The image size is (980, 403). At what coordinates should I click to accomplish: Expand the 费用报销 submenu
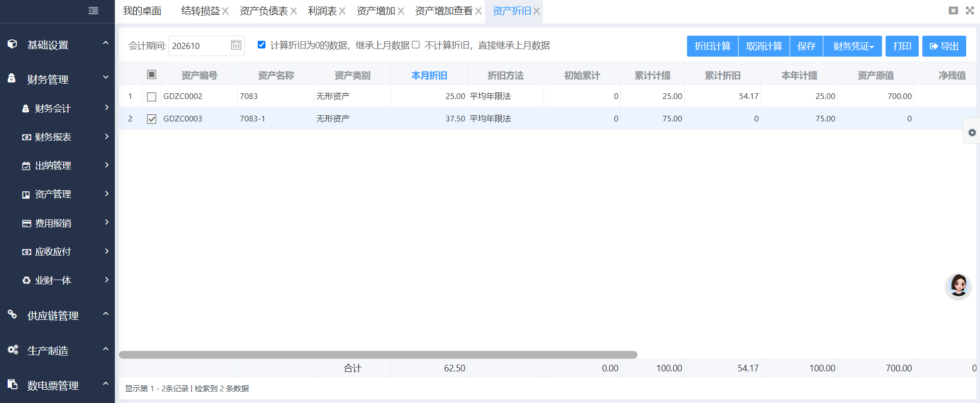point(57,223)
